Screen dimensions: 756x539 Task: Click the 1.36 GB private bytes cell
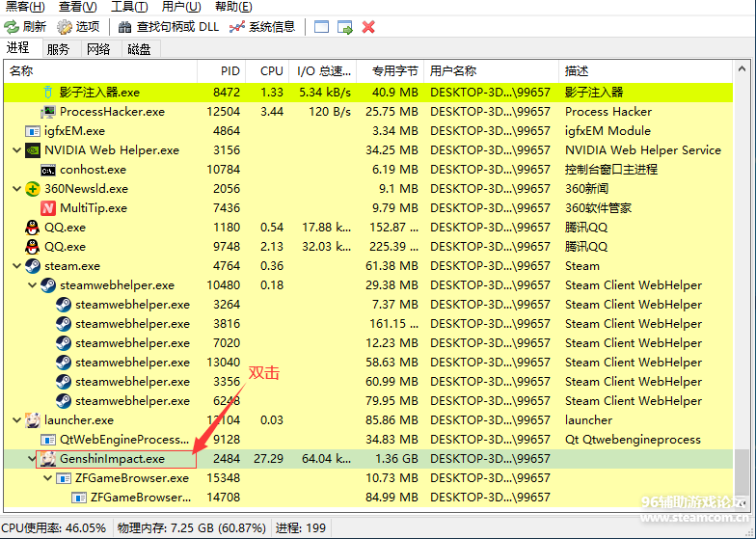point(396,459)
